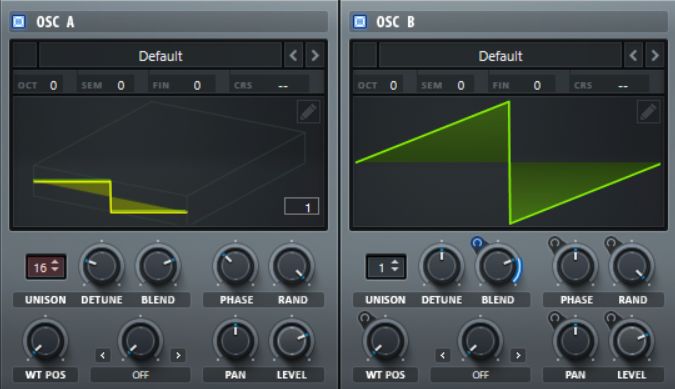675x389 pixels.
Task: Open the OSC B Default wavetable menu
Action: 501,56
